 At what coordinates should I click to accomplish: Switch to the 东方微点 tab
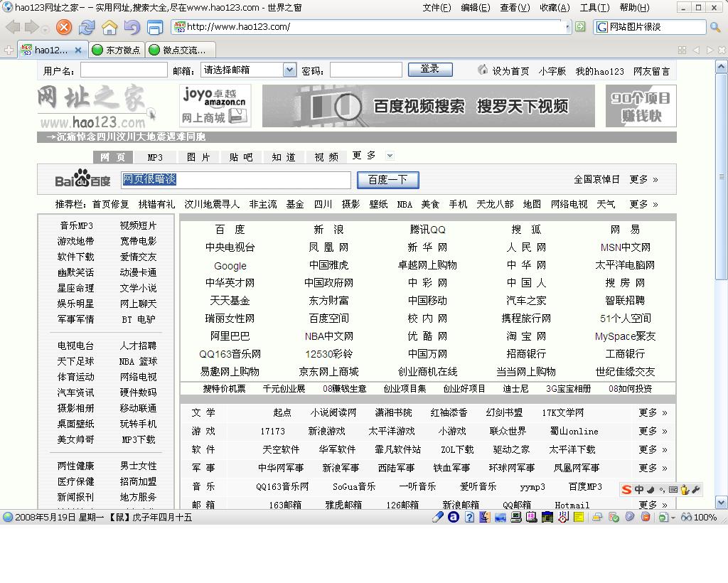pyautogui.click(x=117, y=50)
